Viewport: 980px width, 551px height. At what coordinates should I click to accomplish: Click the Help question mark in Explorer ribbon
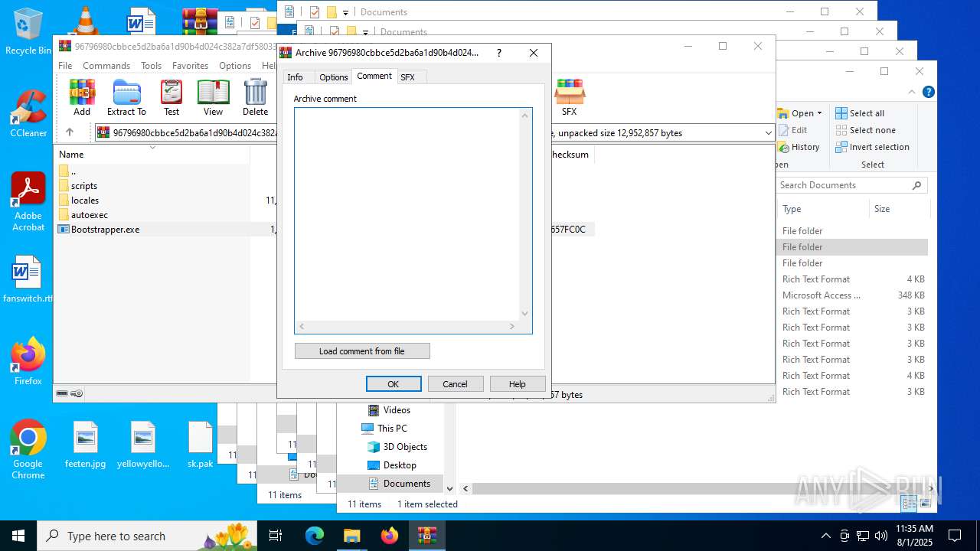pos(928,92)
